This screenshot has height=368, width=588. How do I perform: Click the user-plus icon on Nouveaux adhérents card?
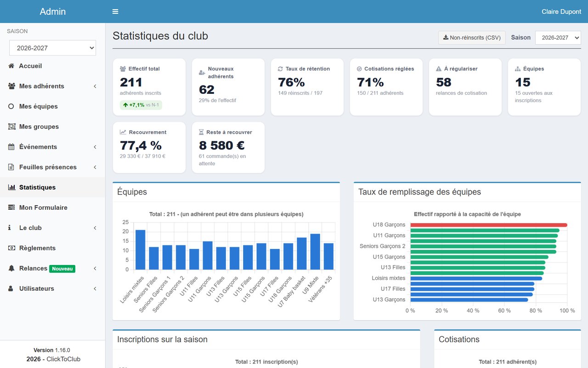202,73
